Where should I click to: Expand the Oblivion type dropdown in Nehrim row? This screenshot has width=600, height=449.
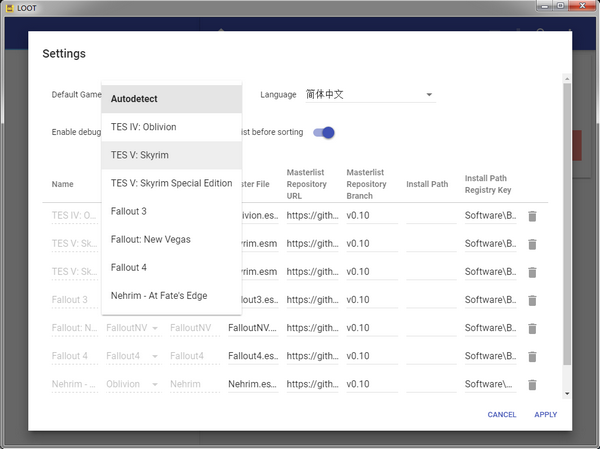pyautogui.click(x=132, y=384)
